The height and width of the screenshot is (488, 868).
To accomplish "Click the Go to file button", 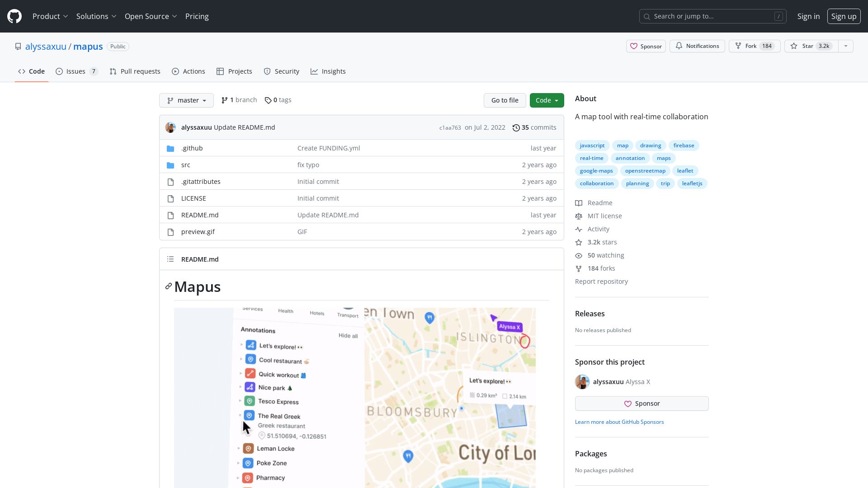I will (505, 100).
